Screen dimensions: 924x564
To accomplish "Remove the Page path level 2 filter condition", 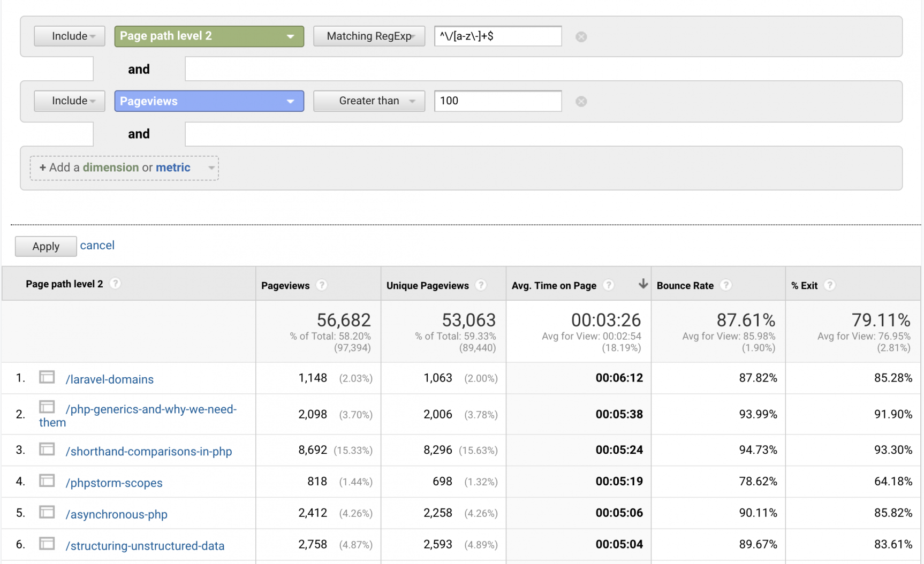I will 581,36.
